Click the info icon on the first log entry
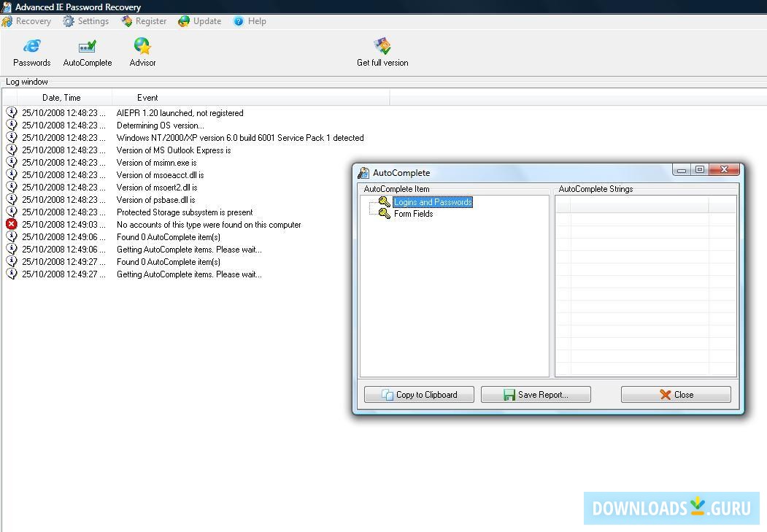This screenshot has height=532, width=767. (x=11, y=113)
